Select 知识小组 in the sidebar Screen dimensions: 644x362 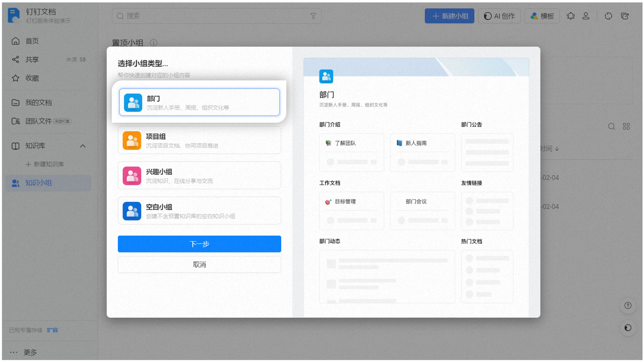click(x=48, y=183)
